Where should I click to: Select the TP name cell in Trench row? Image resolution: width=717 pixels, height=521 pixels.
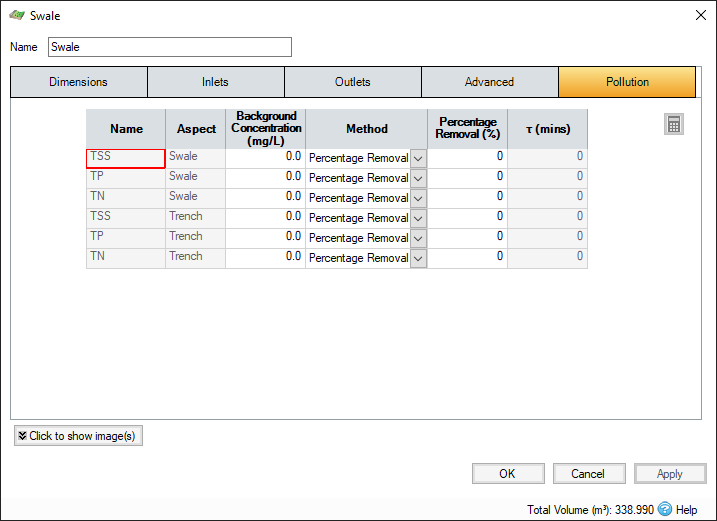click(126, 238)
